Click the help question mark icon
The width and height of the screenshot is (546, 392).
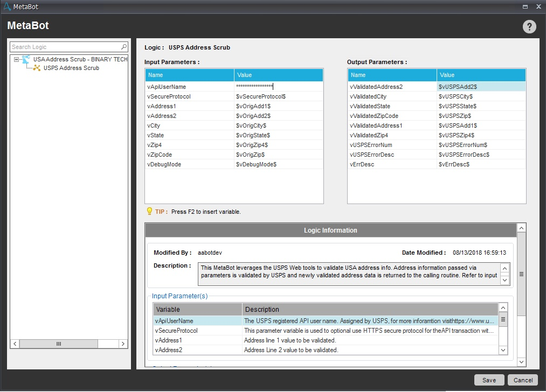[529, 27]
